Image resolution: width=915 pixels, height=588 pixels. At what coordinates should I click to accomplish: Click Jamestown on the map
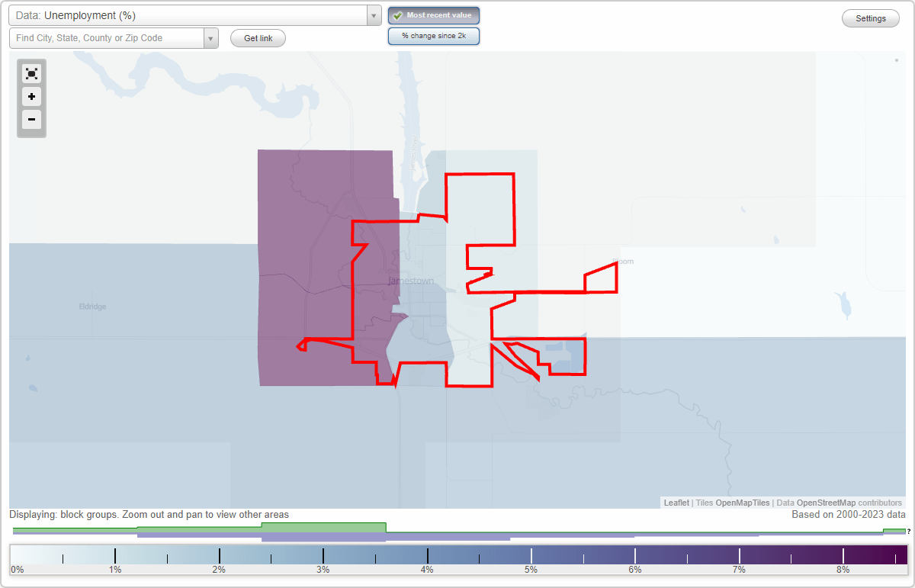click(411, 281)
